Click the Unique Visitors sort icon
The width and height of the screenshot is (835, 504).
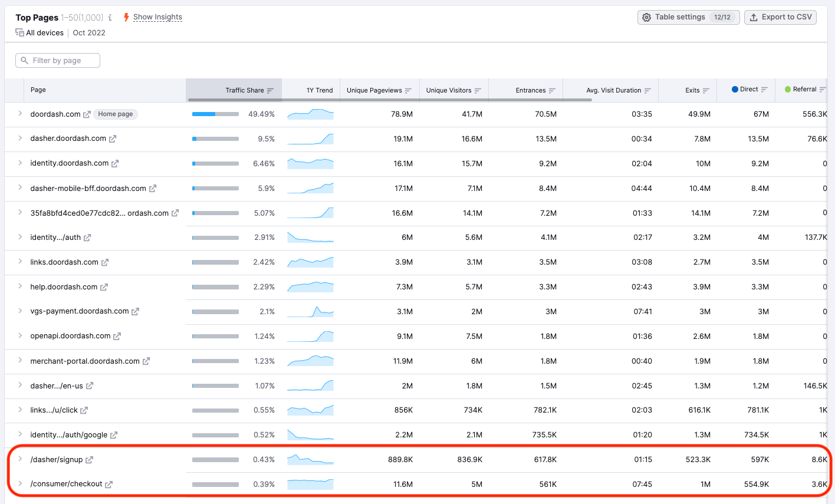point(478,90)
